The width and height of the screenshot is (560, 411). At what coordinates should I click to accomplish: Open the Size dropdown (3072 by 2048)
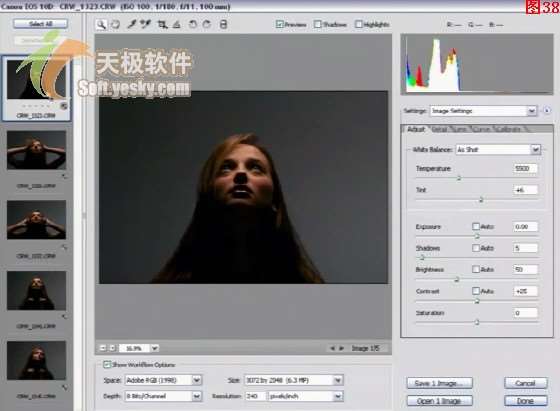pyautogui.click(x=294, y=380)
